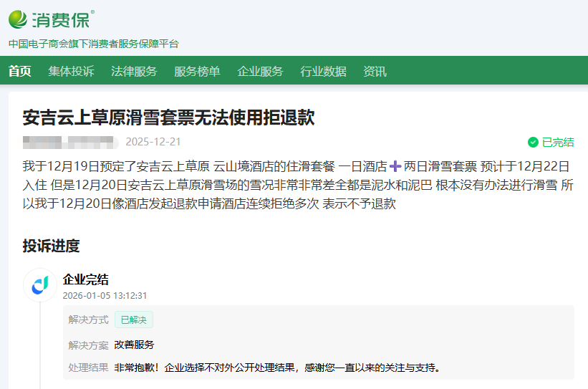The width and height of the screenshot is (588, 389).
Task: Click the green checkmark 已完结 status icon
Action: [533, 142]
